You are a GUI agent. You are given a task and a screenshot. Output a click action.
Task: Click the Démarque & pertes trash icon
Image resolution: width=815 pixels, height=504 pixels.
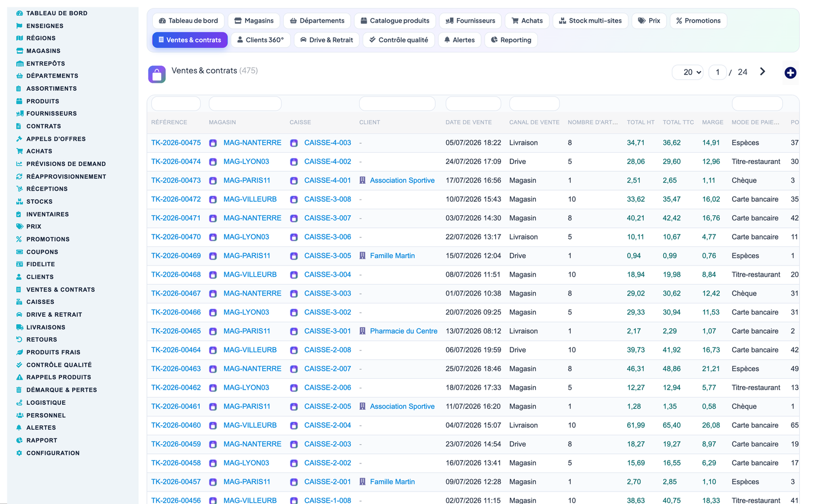(19, 390)
